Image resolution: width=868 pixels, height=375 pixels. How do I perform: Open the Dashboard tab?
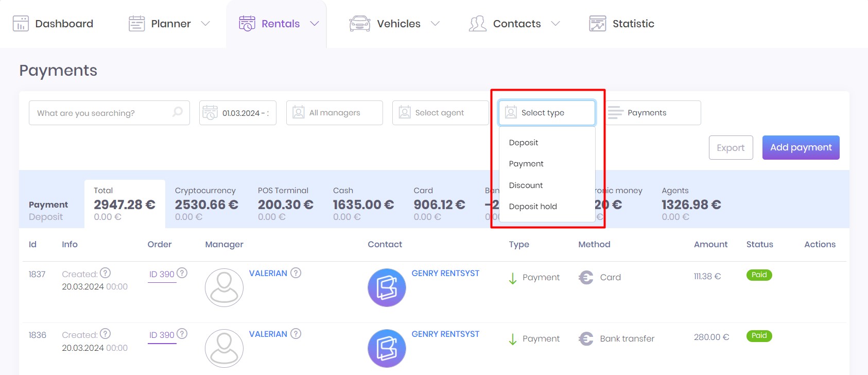(53, 24)
